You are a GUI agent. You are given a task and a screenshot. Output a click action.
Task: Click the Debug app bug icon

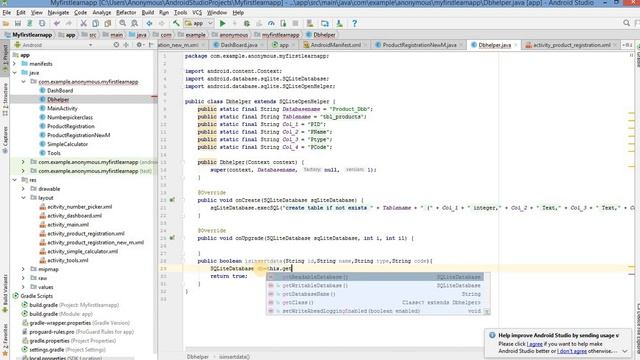click(x=247, y=24)
